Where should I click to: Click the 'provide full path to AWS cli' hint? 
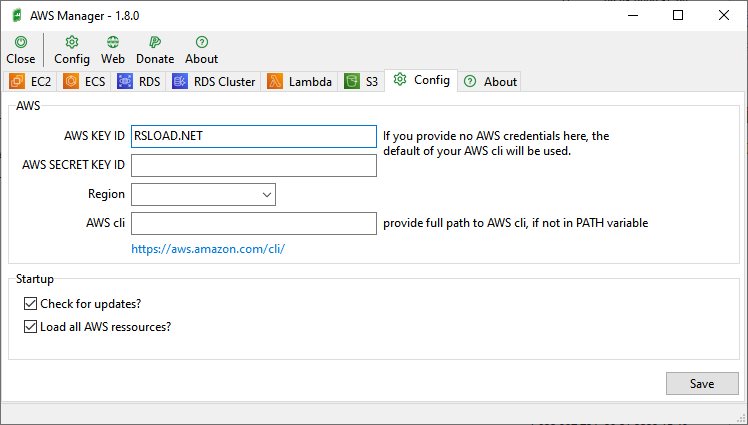tap(516, 223)
